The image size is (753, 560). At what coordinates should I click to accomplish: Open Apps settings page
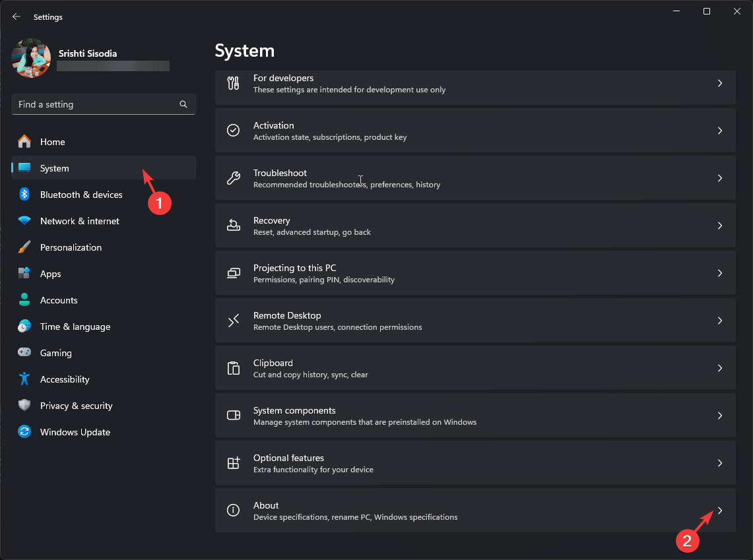pos(103,274)
